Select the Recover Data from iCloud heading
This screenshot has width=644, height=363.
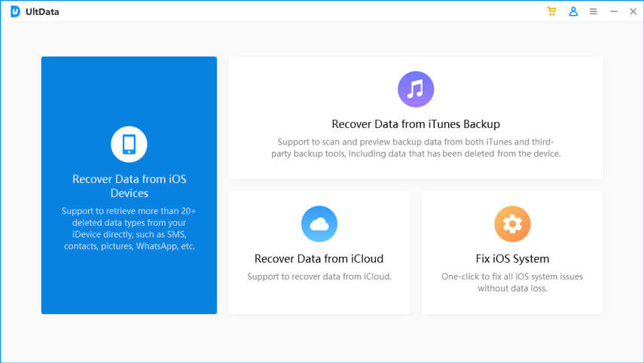pyautogui.click(x=319, y=258)
